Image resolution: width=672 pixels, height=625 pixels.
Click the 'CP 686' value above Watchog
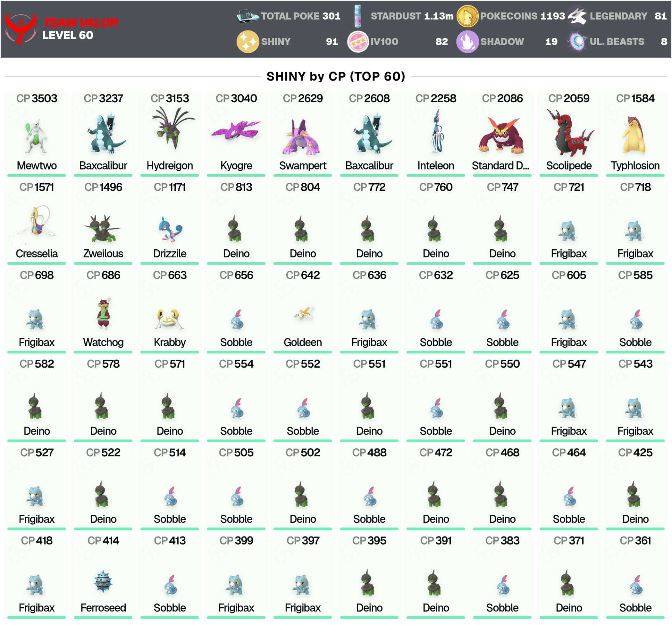103,275
